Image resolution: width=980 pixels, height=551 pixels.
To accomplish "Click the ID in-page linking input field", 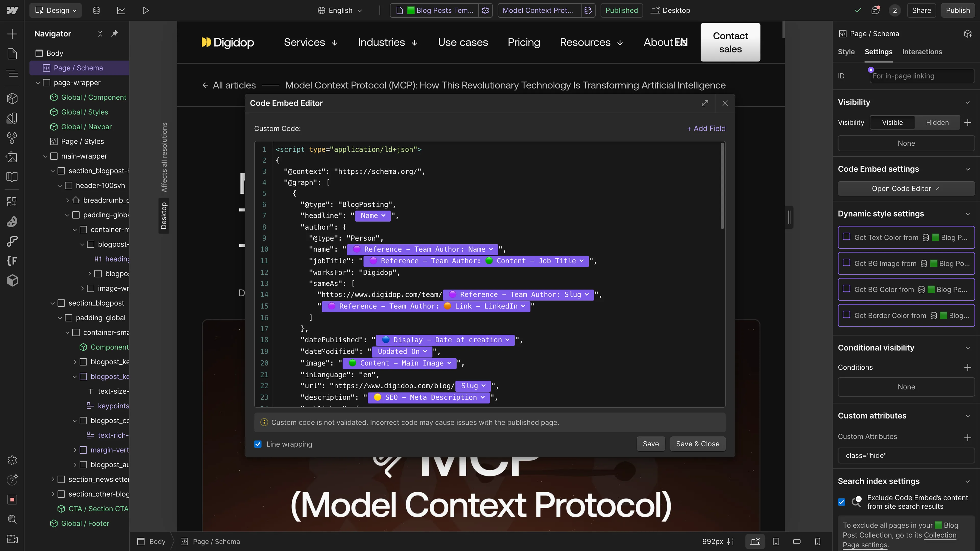I will click(922, 76).
